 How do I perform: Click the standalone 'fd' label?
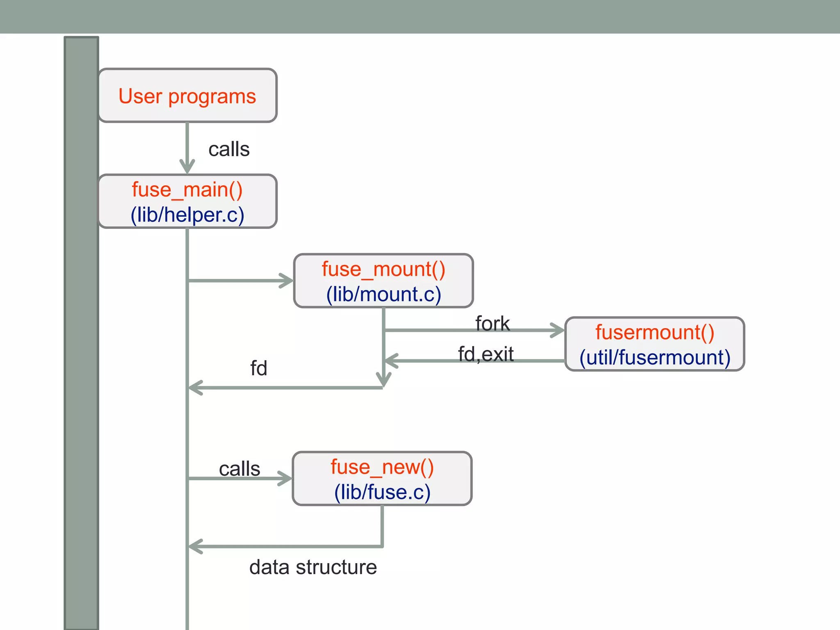click(x=258, y=368)
